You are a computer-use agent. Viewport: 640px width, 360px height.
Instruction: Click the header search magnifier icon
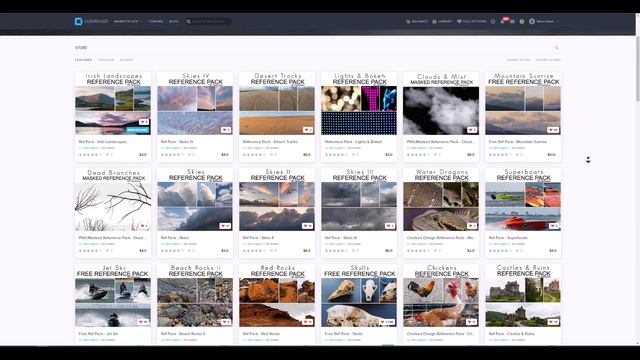[188, 22]
